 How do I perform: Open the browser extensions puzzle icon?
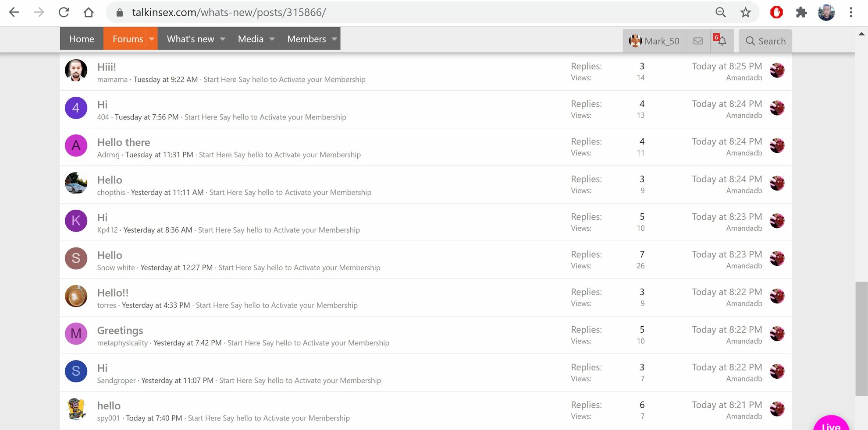(x=801, y=12)
